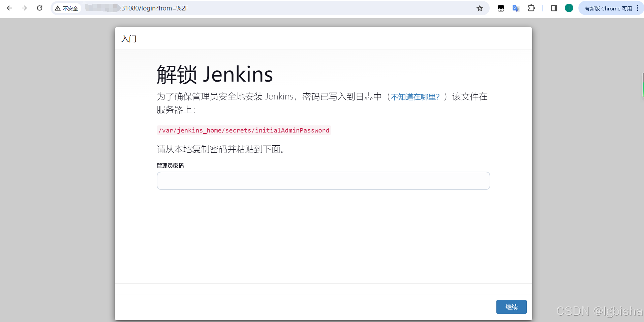The height and width of the screenshot is (322, 644).
Task: Select the initialAdminPassword file path text
Action: [244, 130]
